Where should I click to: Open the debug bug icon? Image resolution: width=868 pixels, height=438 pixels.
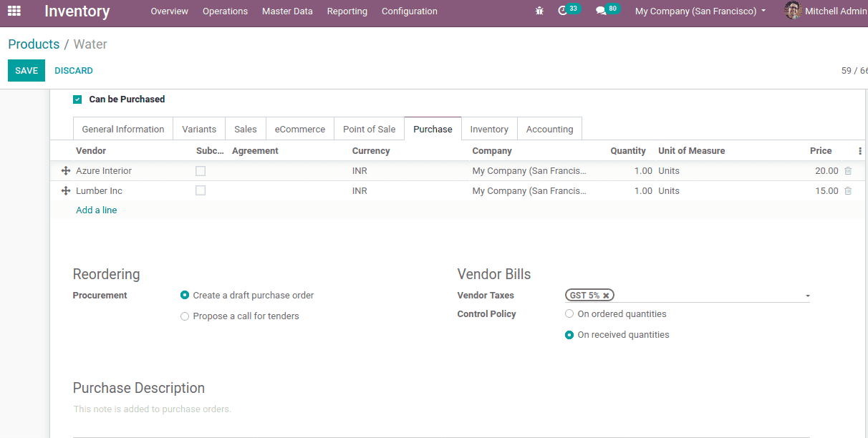click(x=539, y=11)
